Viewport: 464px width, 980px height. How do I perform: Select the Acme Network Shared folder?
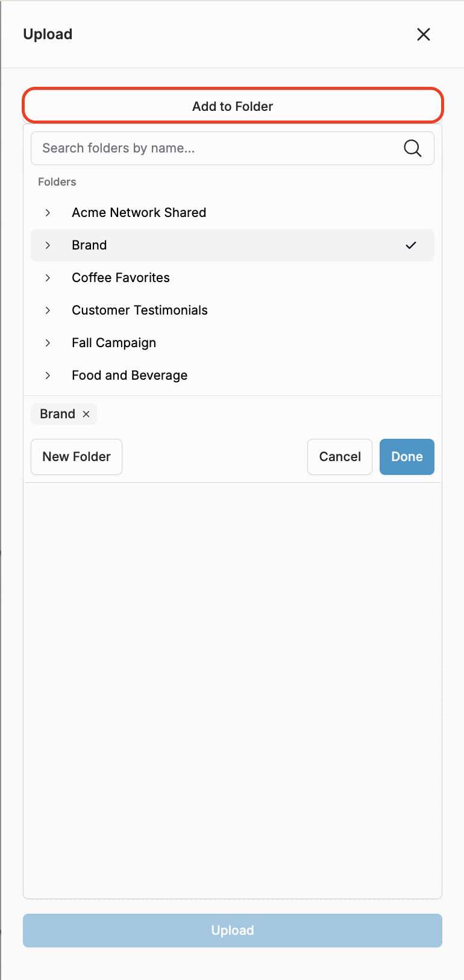point(139,213)
